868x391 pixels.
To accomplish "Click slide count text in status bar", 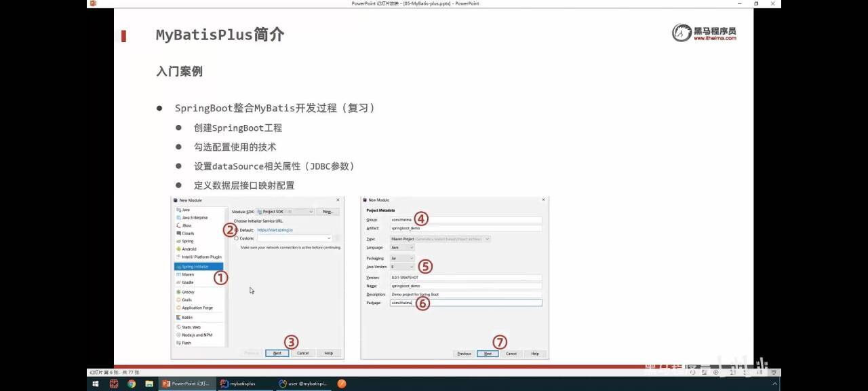I will point(114,372).
